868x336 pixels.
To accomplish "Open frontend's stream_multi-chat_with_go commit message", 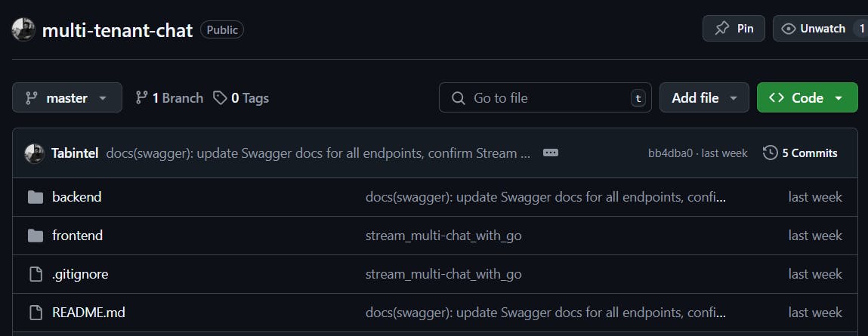I will (443, 236).
